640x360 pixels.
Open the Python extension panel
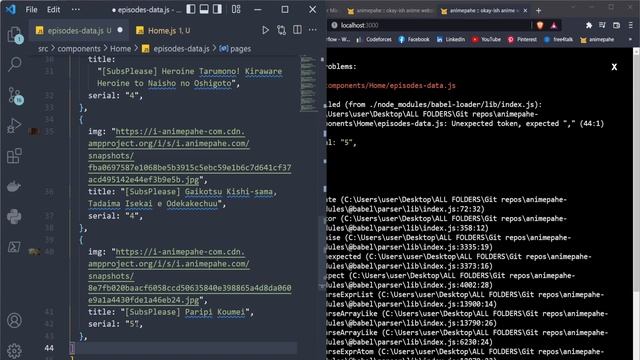tap(14, 217)
